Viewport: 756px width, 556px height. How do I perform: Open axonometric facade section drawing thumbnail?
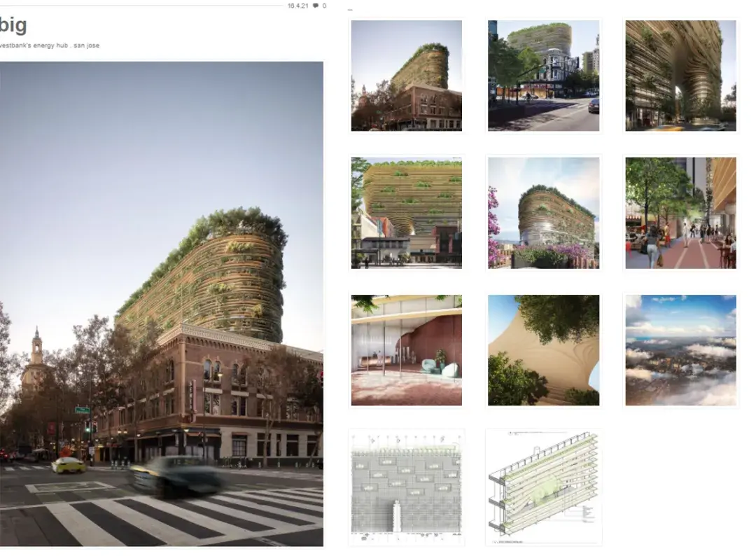(543, 487)
